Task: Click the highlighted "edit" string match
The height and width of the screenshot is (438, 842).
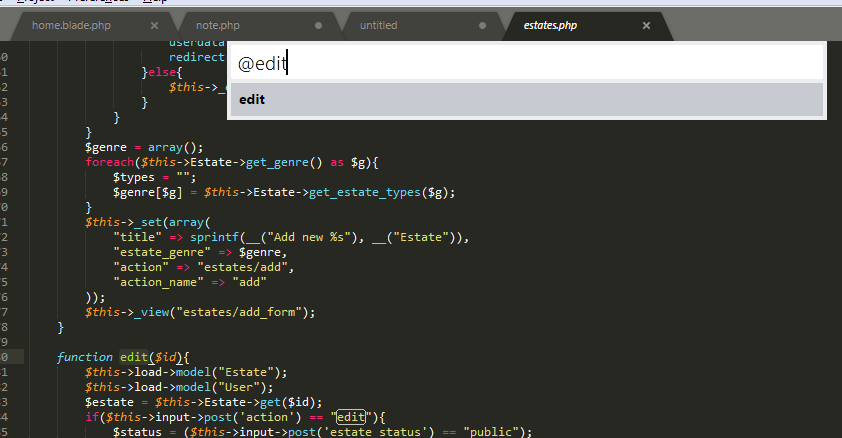Action: (351, 417)
